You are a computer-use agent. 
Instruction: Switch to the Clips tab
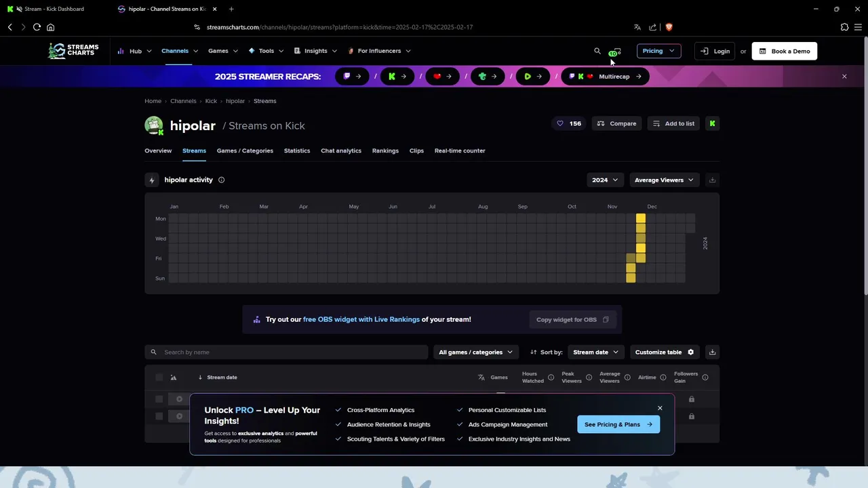(416, 150)
